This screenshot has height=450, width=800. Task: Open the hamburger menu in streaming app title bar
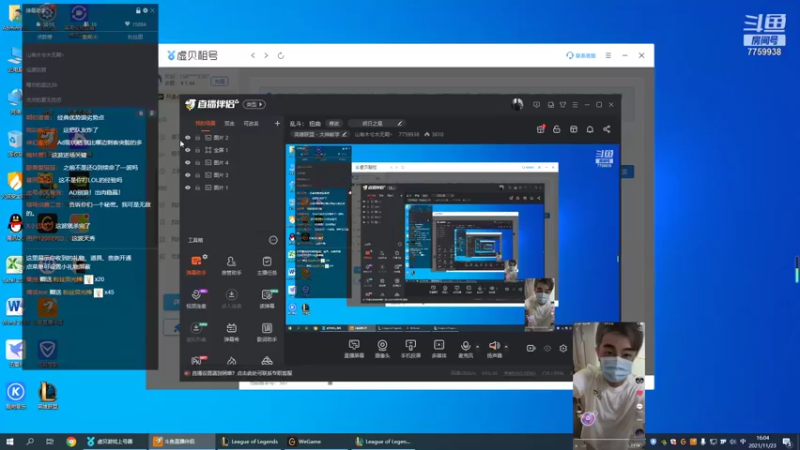pos(575,105)
